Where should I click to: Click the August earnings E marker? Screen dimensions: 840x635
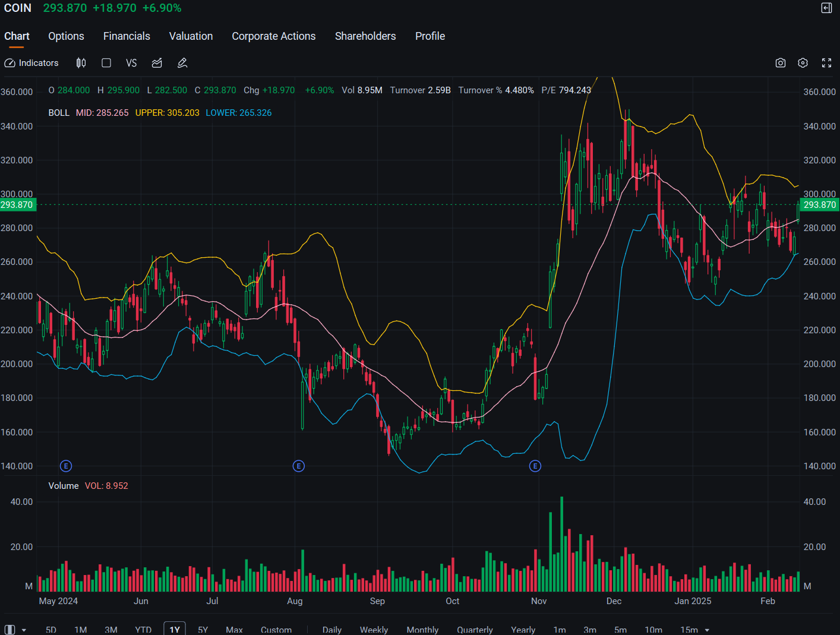click(x=299, y=466)
